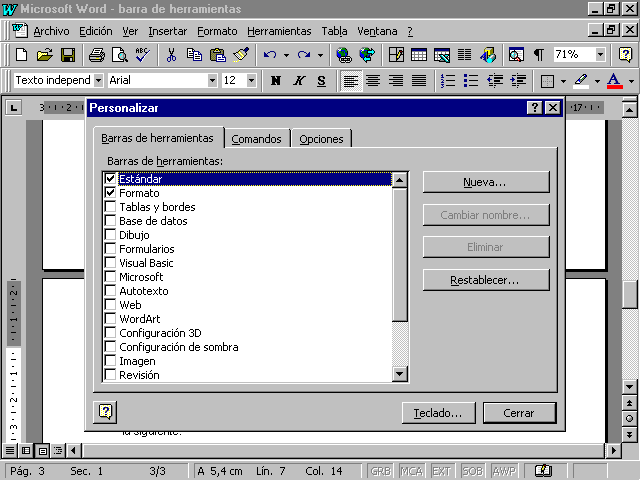Click the Cut scissors icon
This screenshot has height=480, width=640.
point(171,54)
